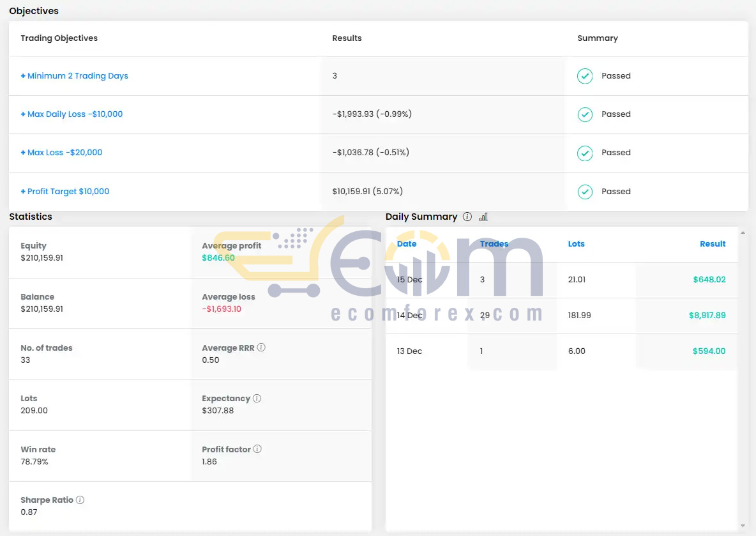The height and width of the screenshot is (536, 756).
Task: Click the Profit factor 1.86 value
Action: click(x=209, y=461)
